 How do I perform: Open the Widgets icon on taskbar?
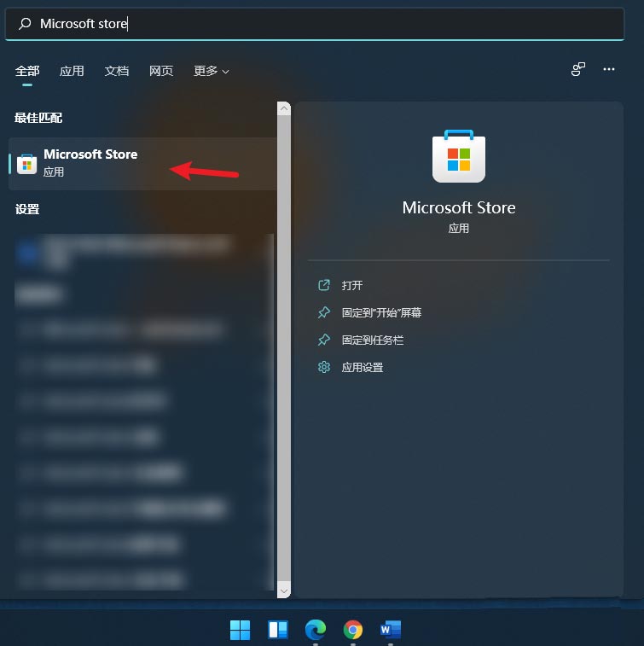point(278,630)
